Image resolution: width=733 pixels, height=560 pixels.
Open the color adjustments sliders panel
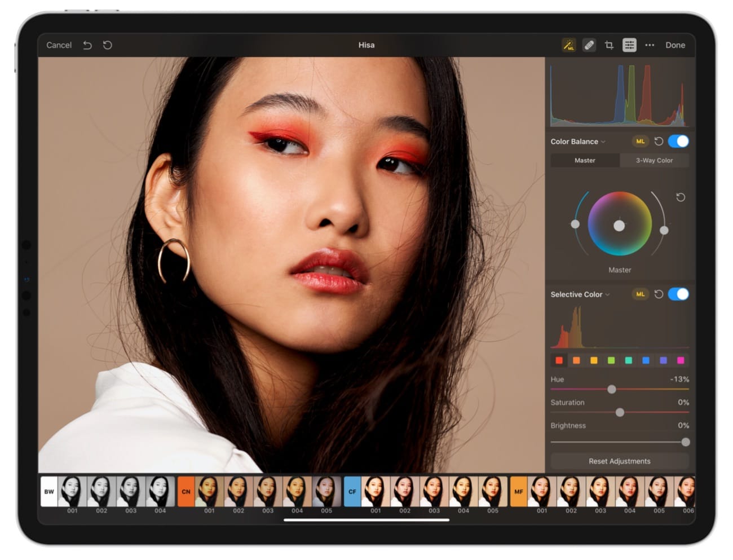[x=629, y=45]
